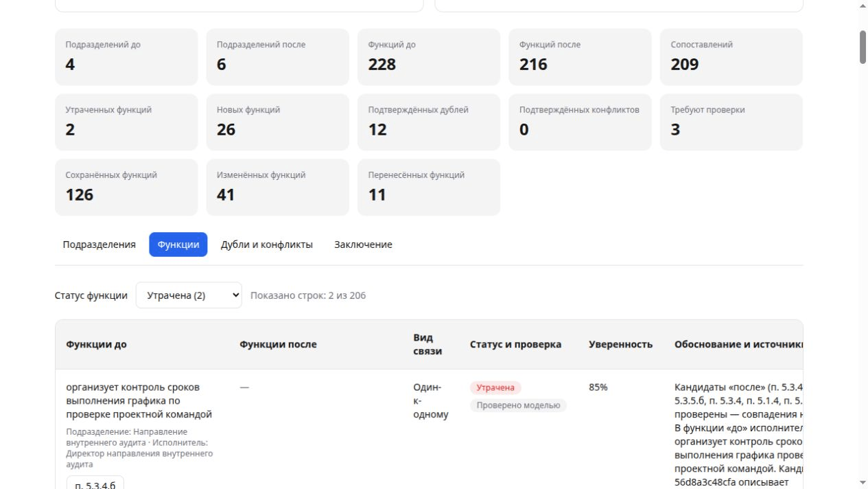Click the Один-к-одному relation cell

pyautogui.click(x=431, y=401)
